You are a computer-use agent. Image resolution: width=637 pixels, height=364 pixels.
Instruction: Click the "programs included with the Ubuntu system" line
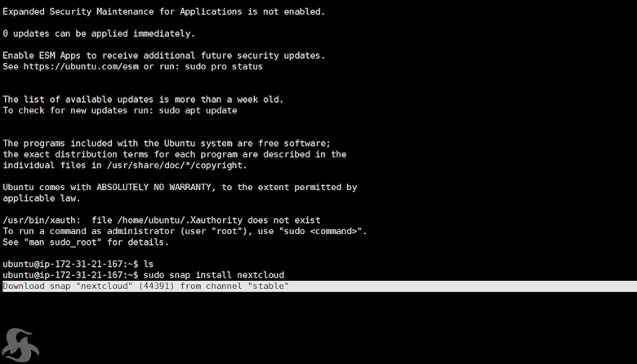click(x=167, y=143)
